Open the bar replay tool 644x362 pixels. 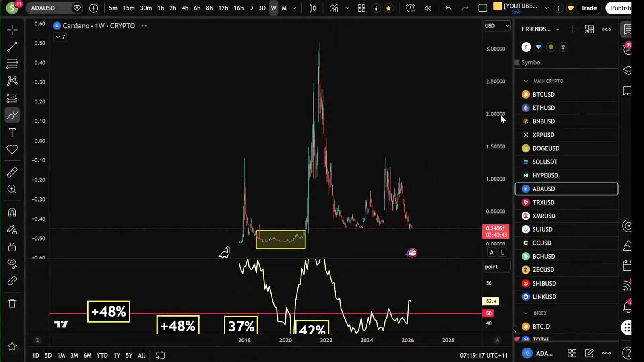[x=428, y=8]
